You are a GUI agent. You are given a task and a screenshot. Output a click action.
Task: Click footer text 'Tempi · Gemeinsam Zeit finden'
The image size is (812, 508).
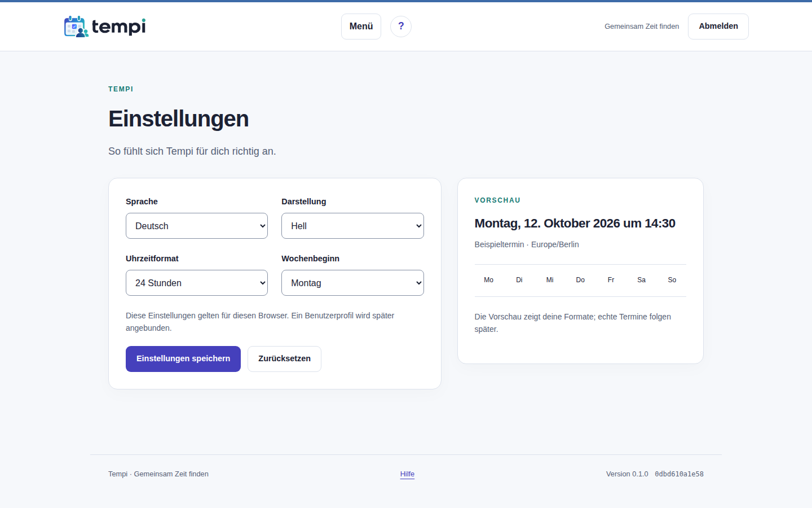click(158, 474)
